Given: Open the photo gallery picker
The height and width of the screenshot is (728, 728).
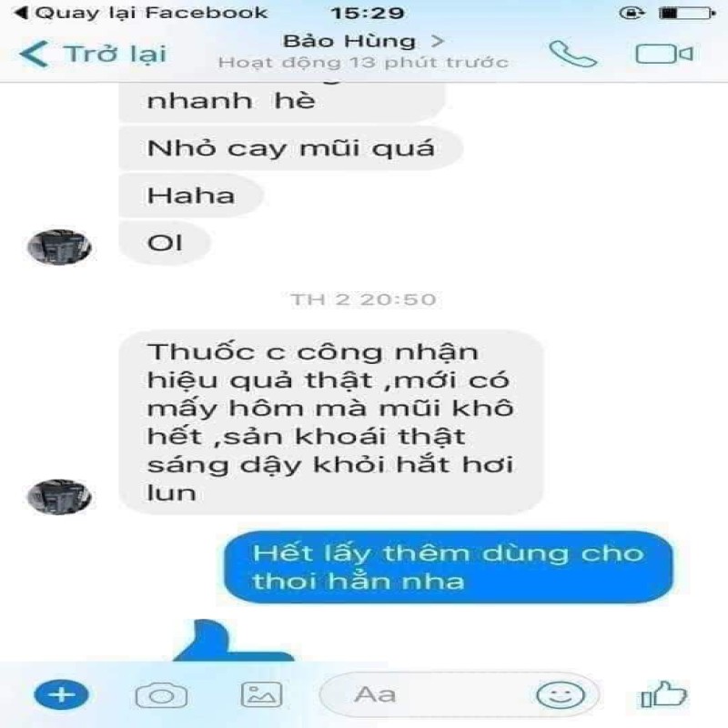Looking at the screenshot, I should [261, 694].
